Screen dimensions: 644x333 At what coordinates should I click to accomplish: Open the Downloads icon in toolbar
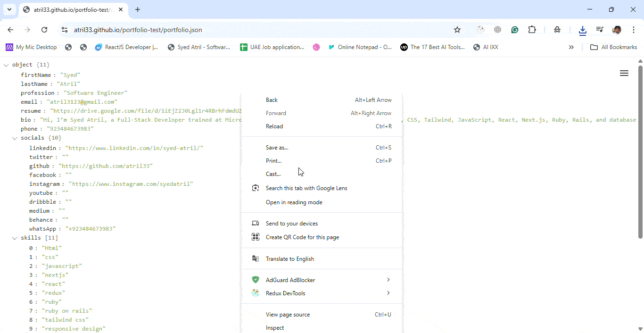point(583,30)
